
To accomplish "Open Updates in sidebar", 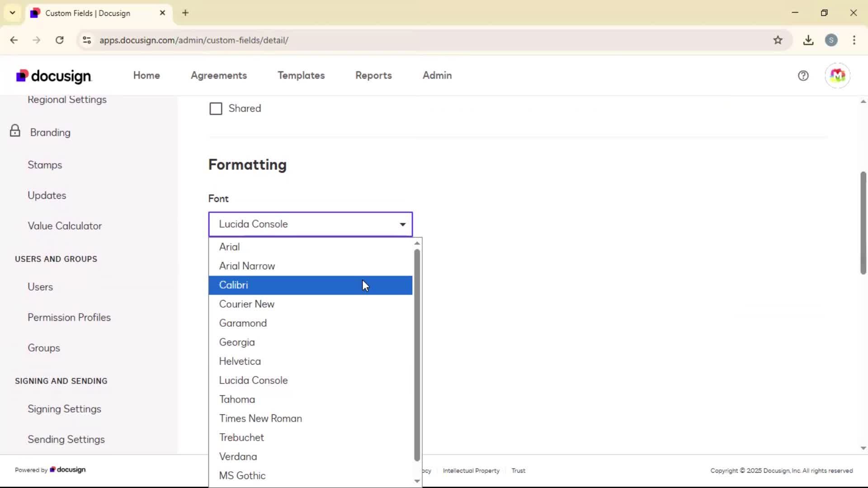I will click(x=47, y=195).
